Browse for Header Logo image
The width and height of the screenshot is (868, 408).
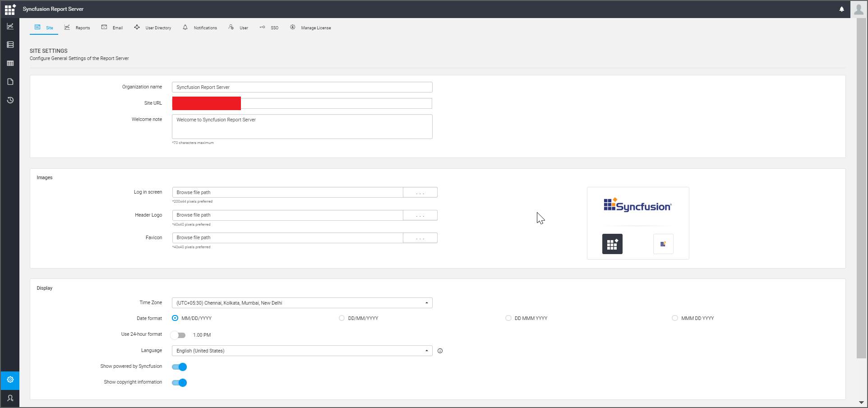tap(420, 215)
